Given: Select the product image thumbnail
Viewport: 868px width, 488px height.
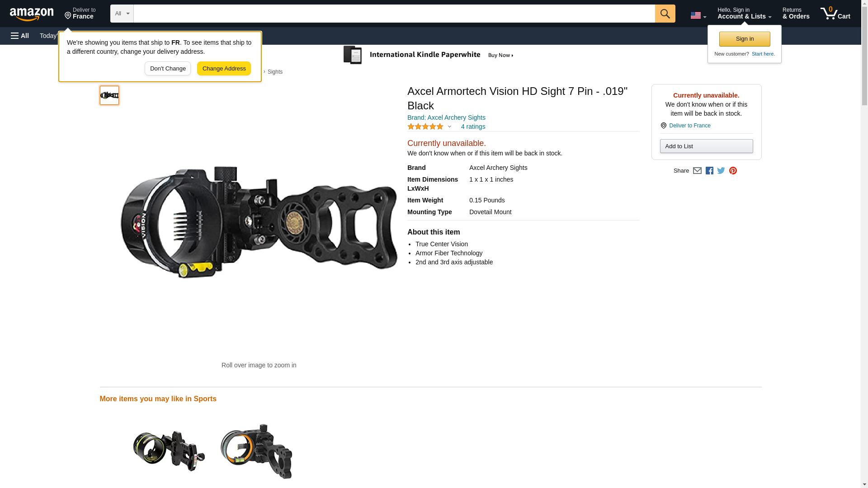Looking at the screenshot, I should [x=109, y=95].
